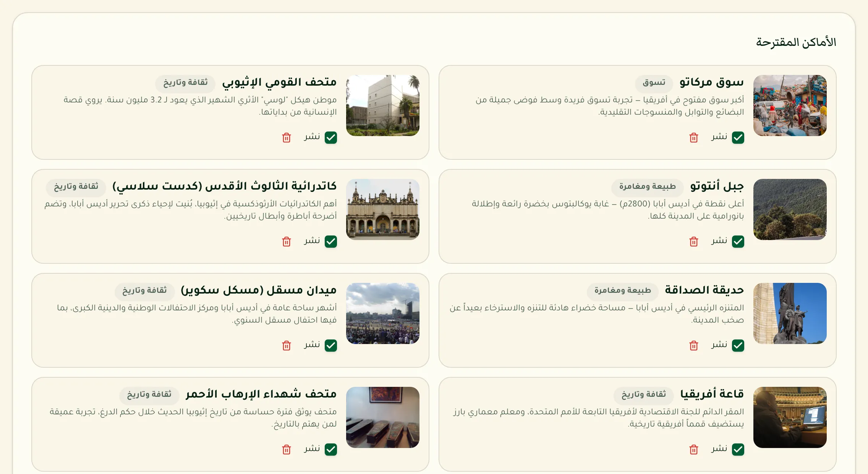Open the جبل أنتوتو forest photo
This screenshot has width=868, height=474.
click(790, 209)
